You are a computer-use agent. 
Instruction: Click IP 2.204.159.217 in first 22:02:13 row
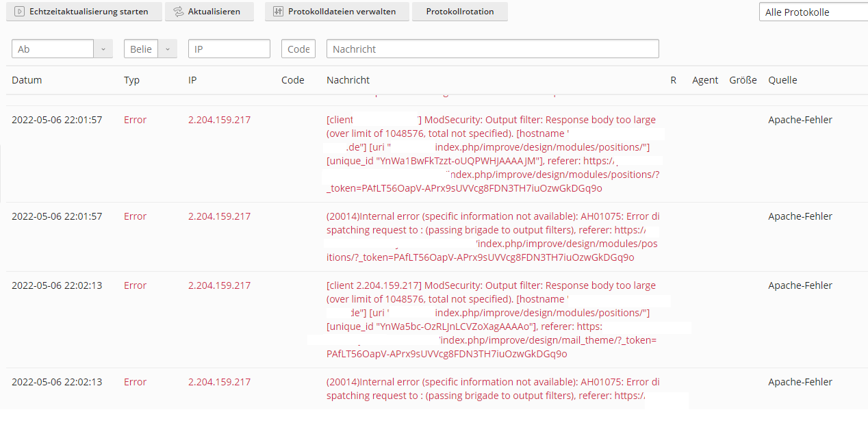click(x=219, y=285)
